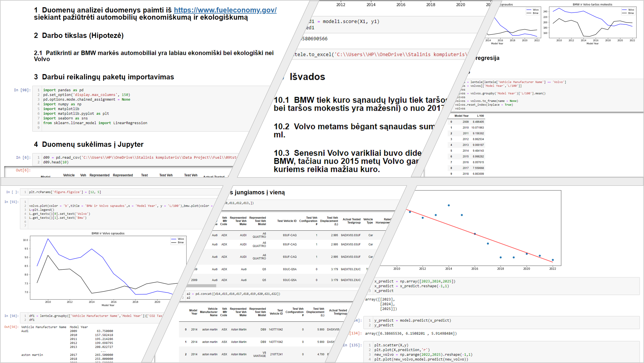Screen dimensions: 644x363
Task: Click 'Out[56]:' output prompt label
Action: tap(11, 327)
